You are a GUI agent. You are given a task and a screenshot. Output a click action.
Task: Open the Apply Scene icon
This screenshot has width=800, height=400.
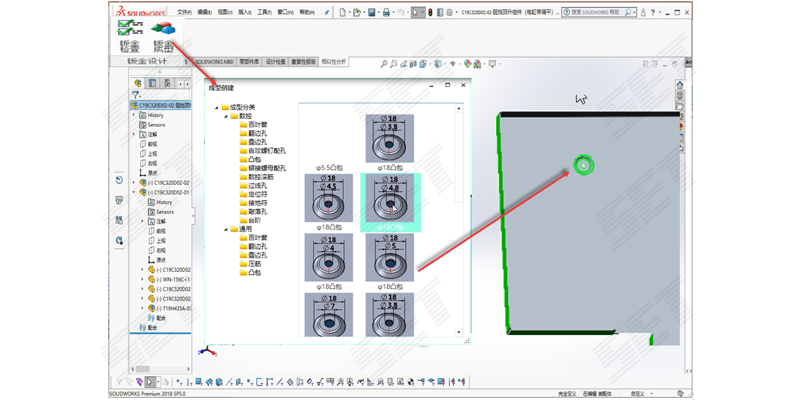point(477,64)
